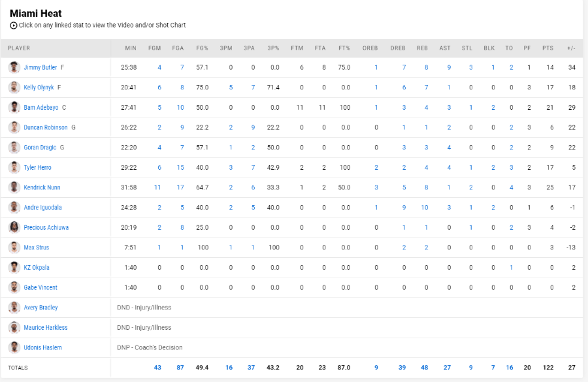View team total 27 assists

448,368
